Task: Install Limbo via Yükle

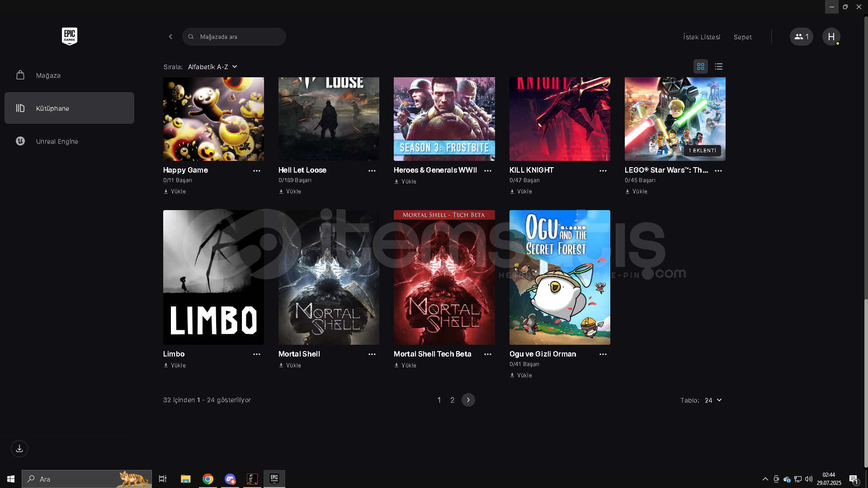Action: click(x=175, y=366)
